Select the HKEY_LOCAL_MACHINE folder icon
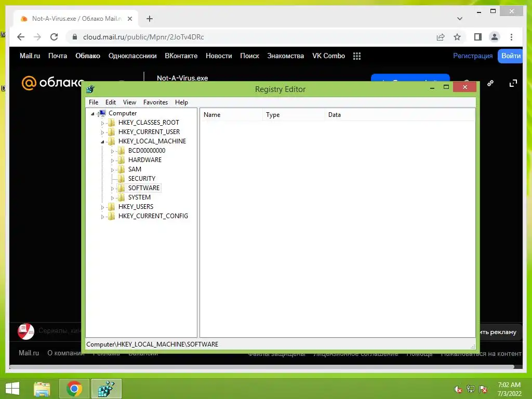This screenshot has height=399, width=532. tap(111, 141)
